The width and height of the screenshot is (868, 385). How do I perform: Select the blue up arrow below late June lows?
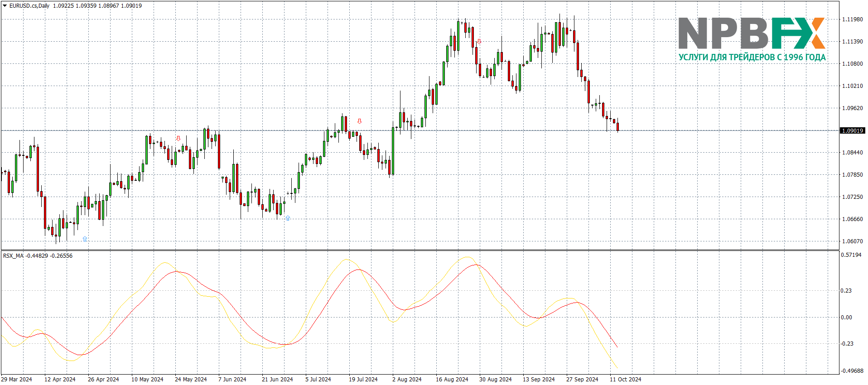[288, 218]
